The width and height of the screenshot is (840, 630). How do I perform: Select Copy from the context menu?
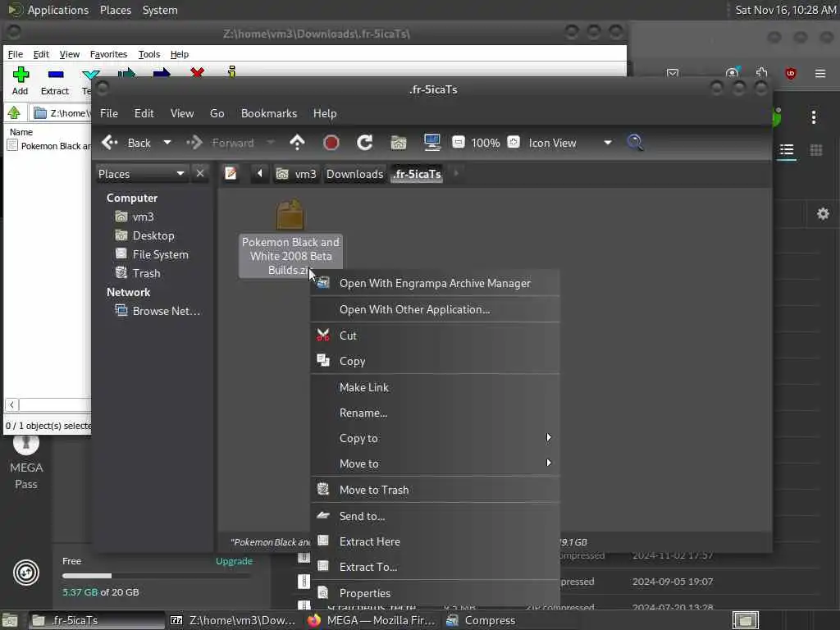435,361
